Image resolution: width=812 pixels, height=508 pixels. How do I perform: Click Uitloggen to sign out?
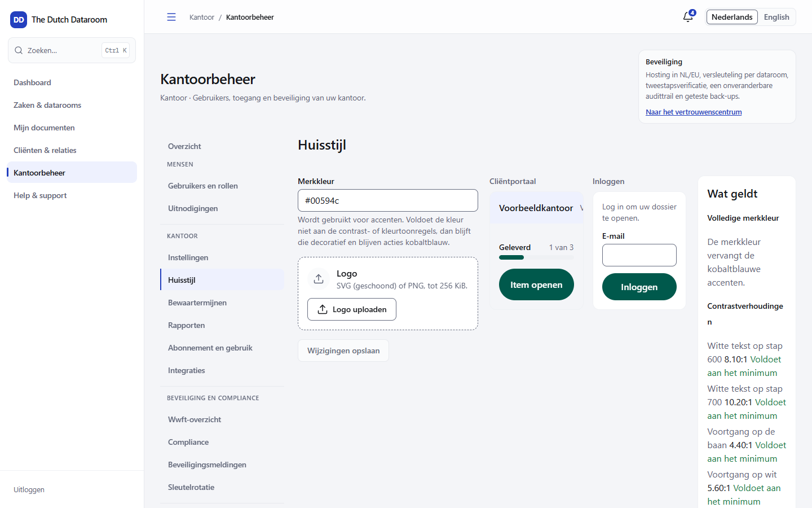[x=29, y=490]
